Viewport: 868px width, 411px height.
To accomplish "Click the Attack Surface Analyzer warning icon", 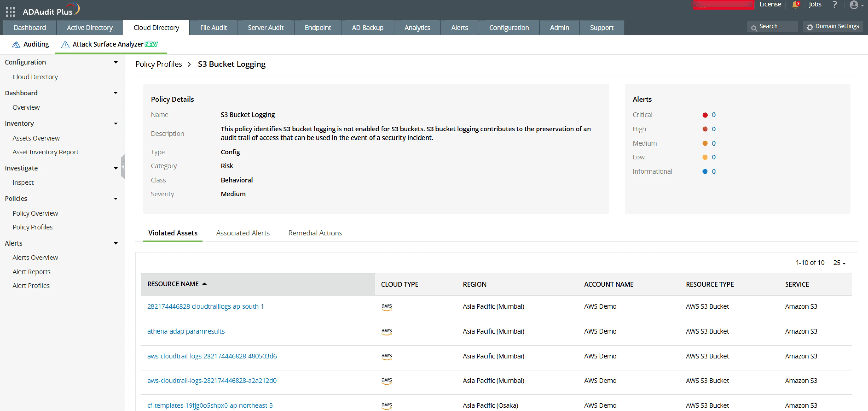I will point(65,44).
